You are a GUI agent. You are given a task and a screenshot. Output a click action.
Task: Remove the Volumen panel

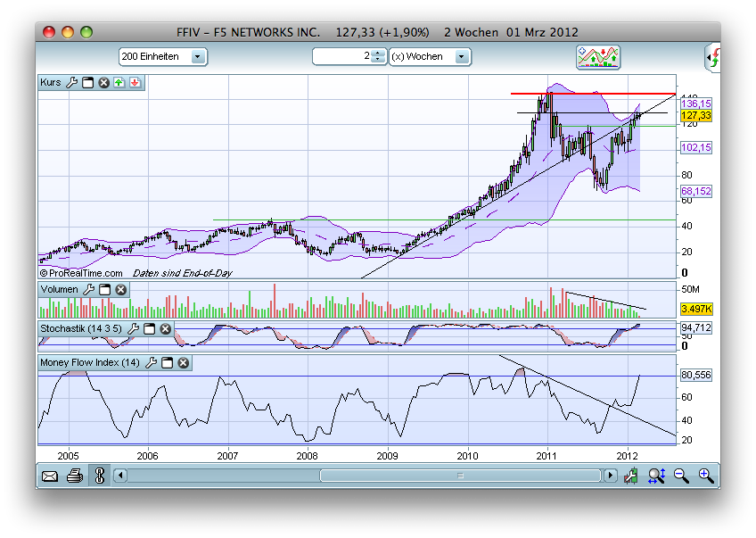[x=121, y=289]
